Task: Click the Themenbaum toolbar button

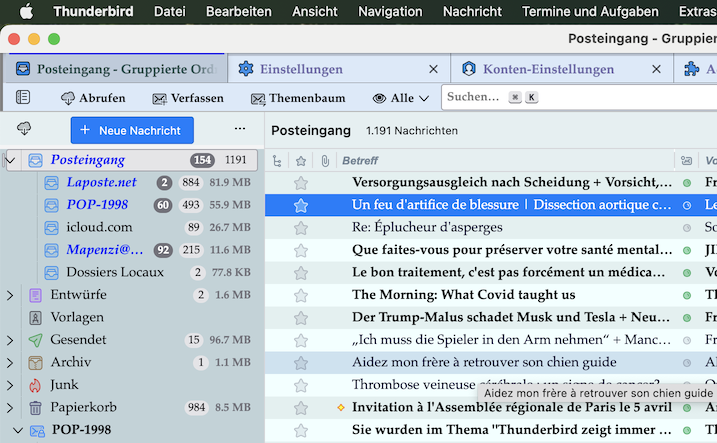Action: [298, 98]
